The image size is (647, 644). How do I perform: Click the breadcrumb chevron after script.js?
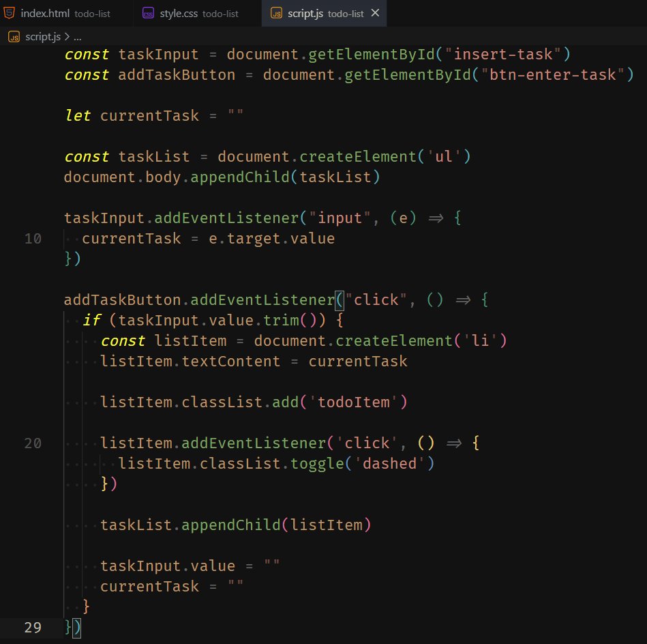pos(67,37)
